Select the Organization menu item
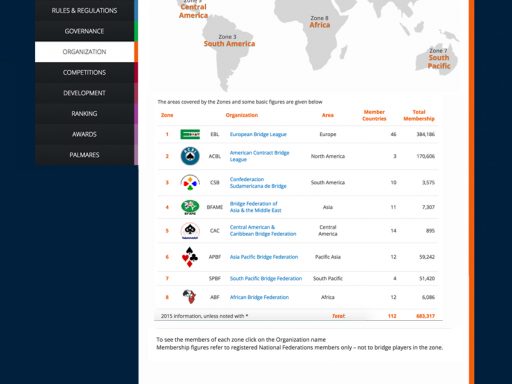This screenshot has width=512, height=384. (x=84, y=52)
